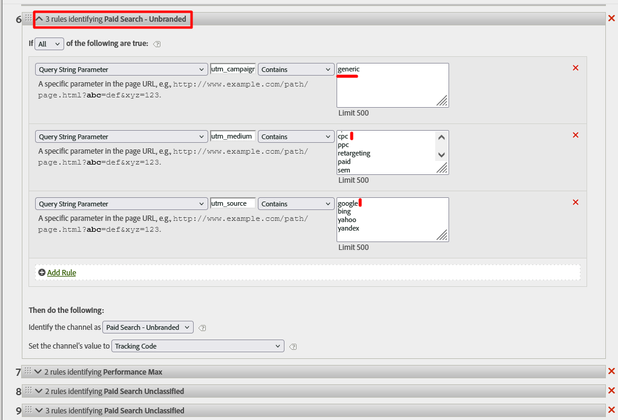Remove rule set 7 Performance Max

click(611, 371)
